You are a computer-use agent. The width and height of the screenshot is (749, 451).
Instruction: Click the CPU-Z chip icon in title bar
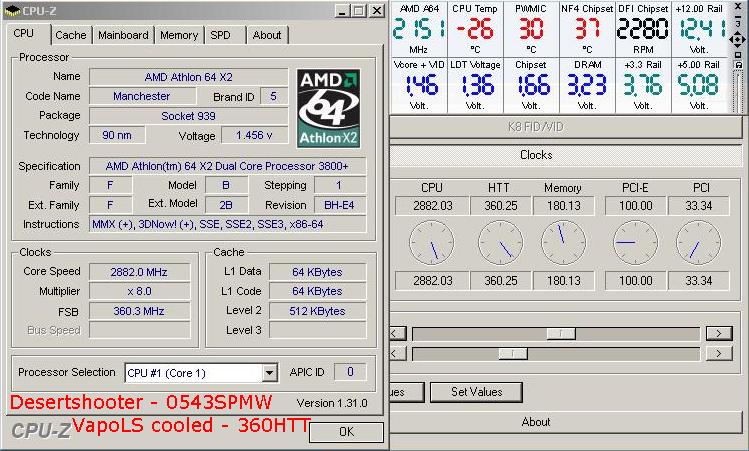(12, 11)
